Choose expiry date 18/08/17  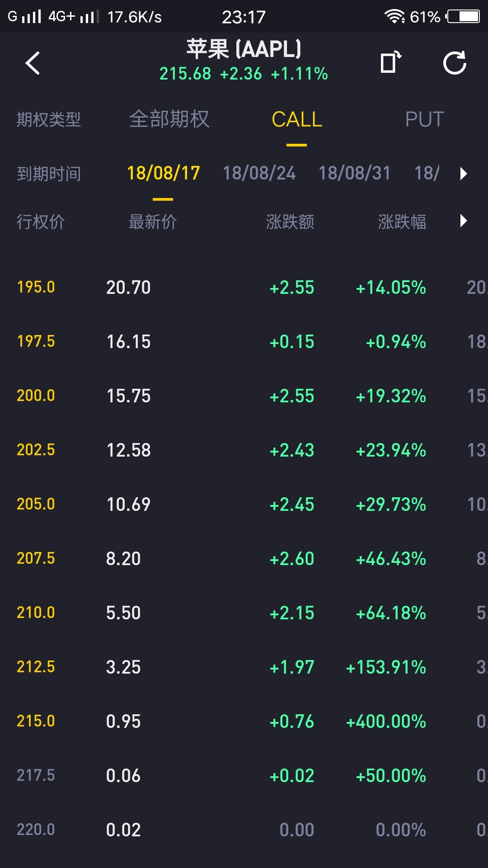click(163, 173)
